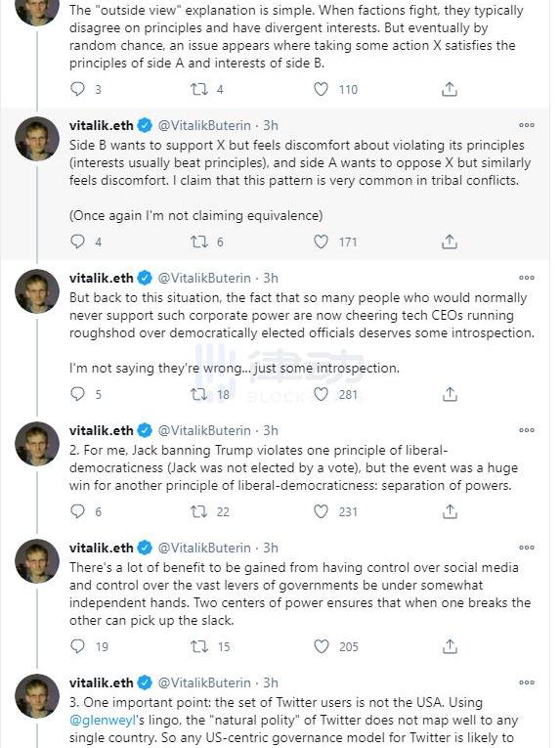Open the tweet text about tribal conflicts
The width and height of the screenshot is (560, 748).
click(x=300, y=180)
